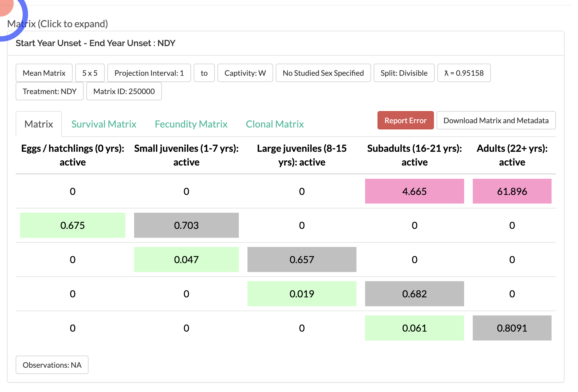Open the Clonal Matrix tab
Screen dimensions: 578x392
pyautogui.click(x=275, y=124)
